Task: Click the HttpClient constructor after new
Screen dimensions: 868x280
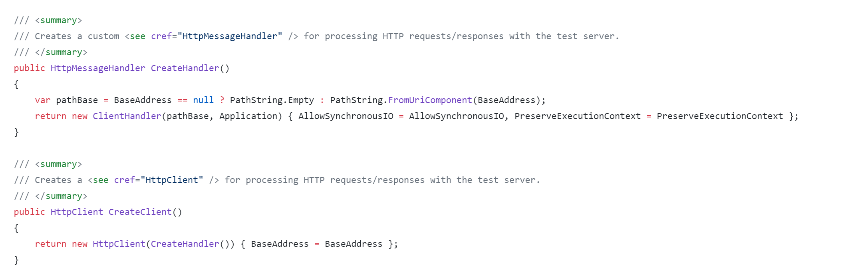Action: pyautogui.click(x=119, y=244)
